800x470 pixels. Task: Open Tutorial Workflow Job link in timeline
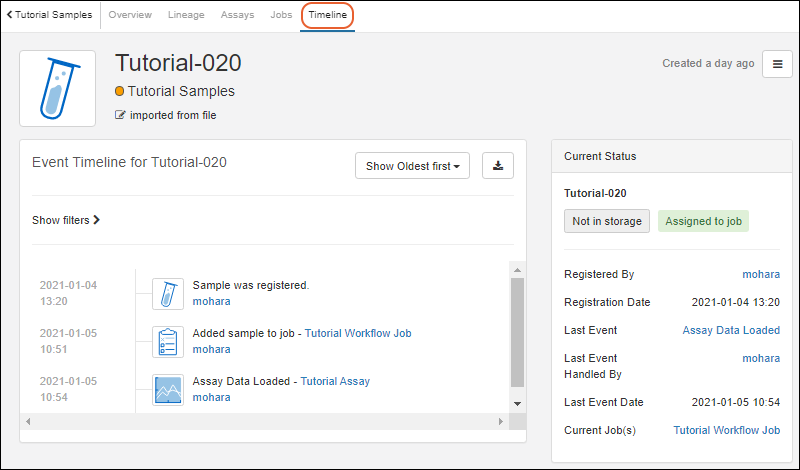358,333
